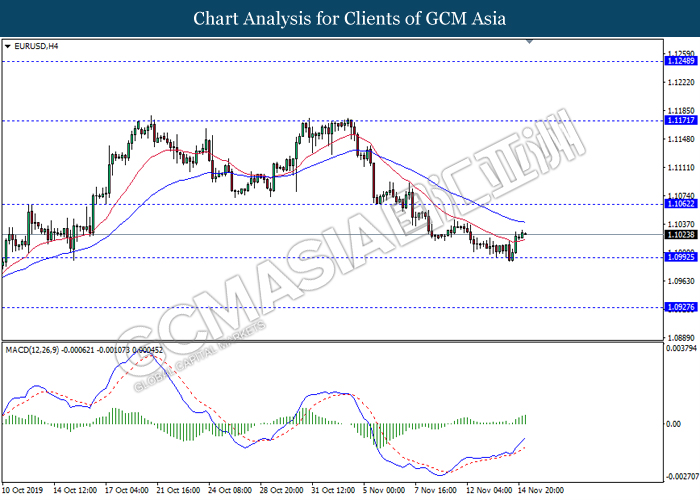Click the 14 Nov 20:00 time label
700x500 pixels.
[x=541, y=490]
